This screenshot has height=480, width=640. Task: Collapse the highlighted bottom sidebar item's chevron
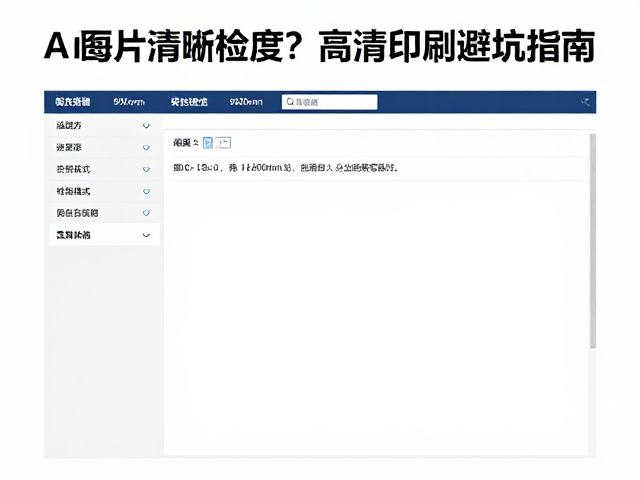pos(146,235)
